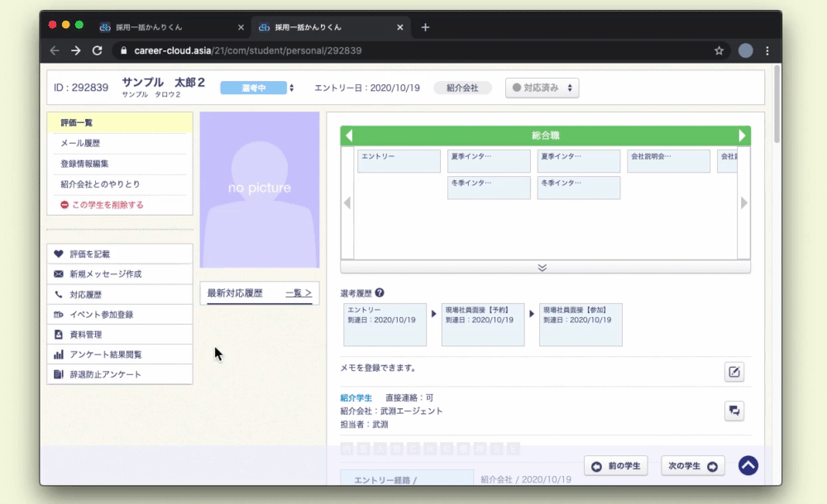Open Chrome's three-dot menu
827x504 pixels.
(x=767, y=50)
